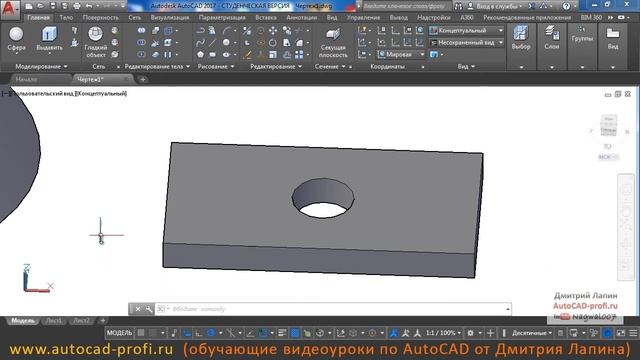The width and height of the screenshot is (640, 360).
Task: Click the status bar customization menu icon
Action: click(633, 333)
